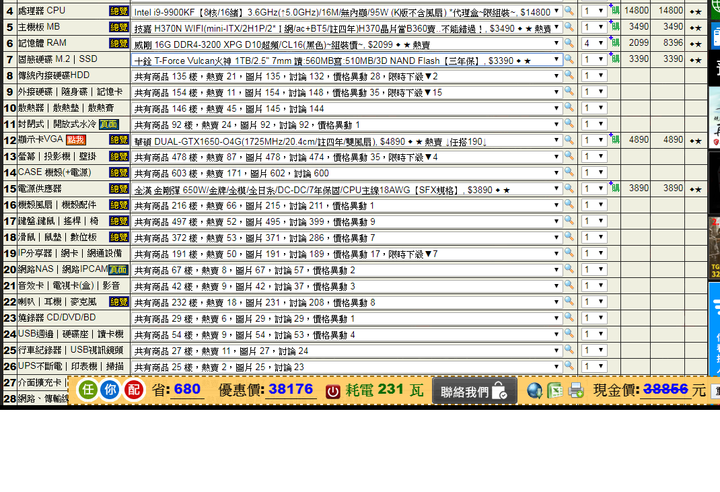Open the 螢幕|投影機|壁掛 product dropdown

tap(347, 157)
